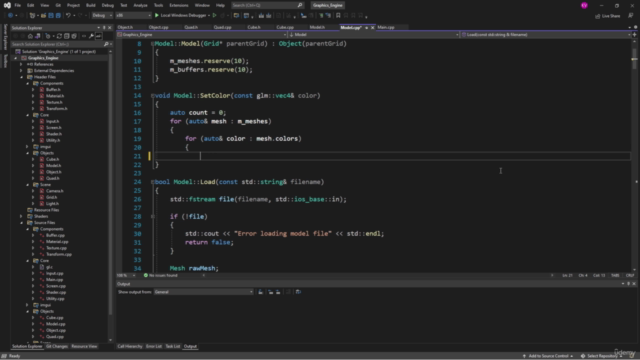The width and height of the screenshot is (640, 360).
Task: Open the Show output from General dropdown
Action: coord(203,292)
